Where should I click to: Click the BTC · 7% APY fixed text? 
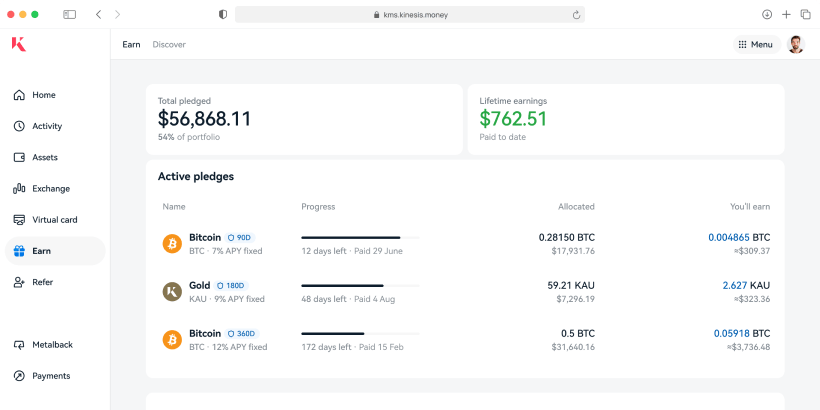226,251
